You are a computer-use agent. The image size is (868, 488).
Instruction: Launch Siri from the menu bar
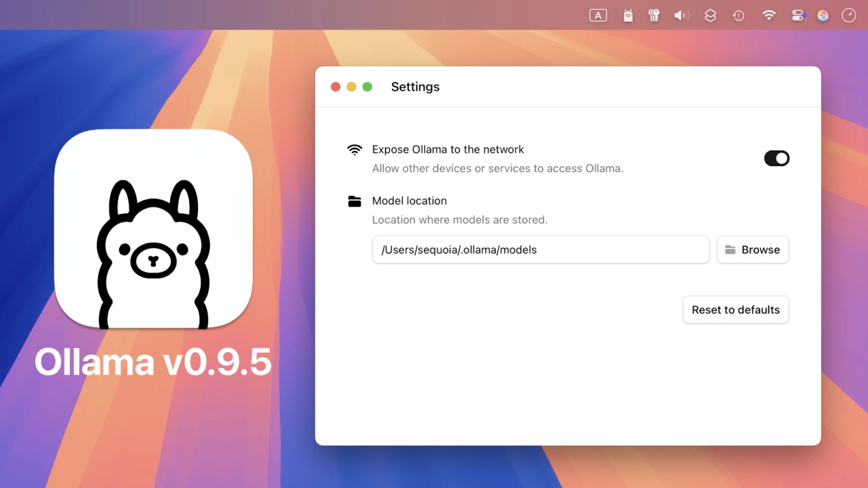point(823,16)
